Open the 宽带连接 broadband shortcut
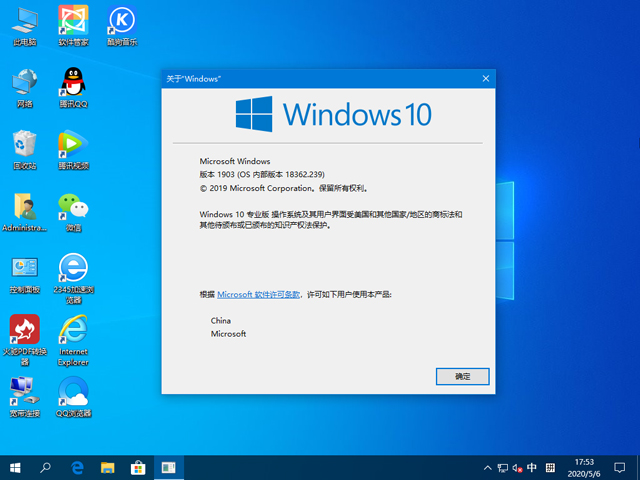 25,398
